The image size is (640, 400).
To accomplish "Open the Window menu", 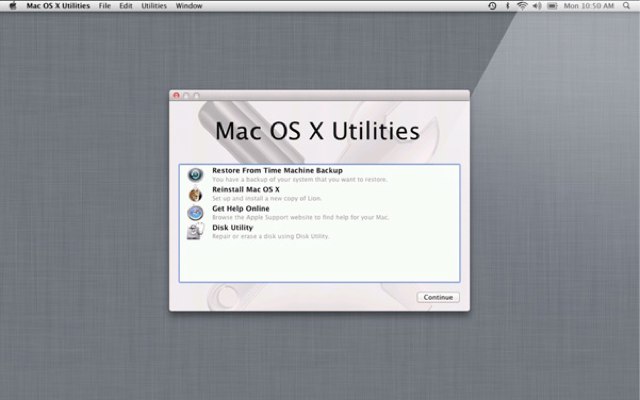I will coord(188,6).
